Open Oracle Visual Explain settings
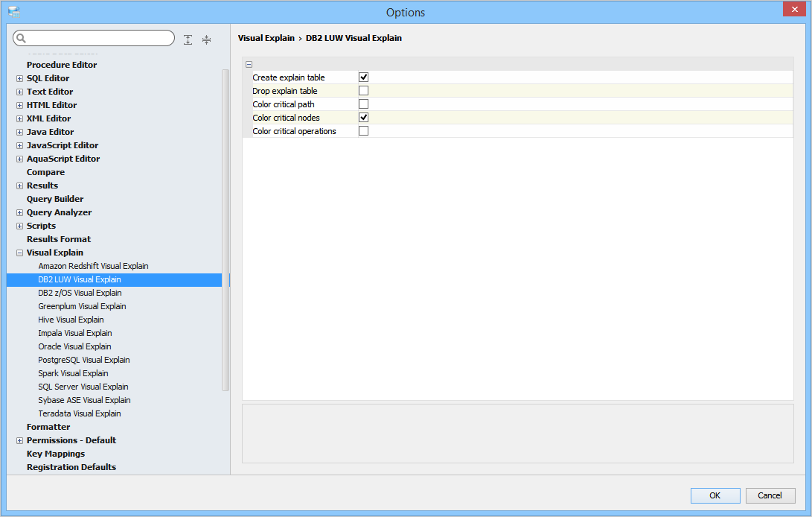This screenshot has width=812, height=517. (x=74, y=346)
